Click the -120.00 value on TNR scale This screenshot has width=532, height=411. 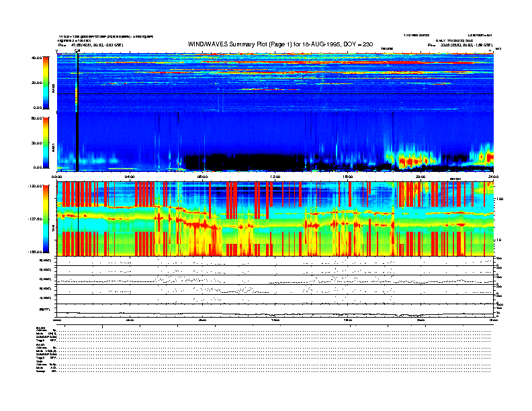click(x=34, y=185)
